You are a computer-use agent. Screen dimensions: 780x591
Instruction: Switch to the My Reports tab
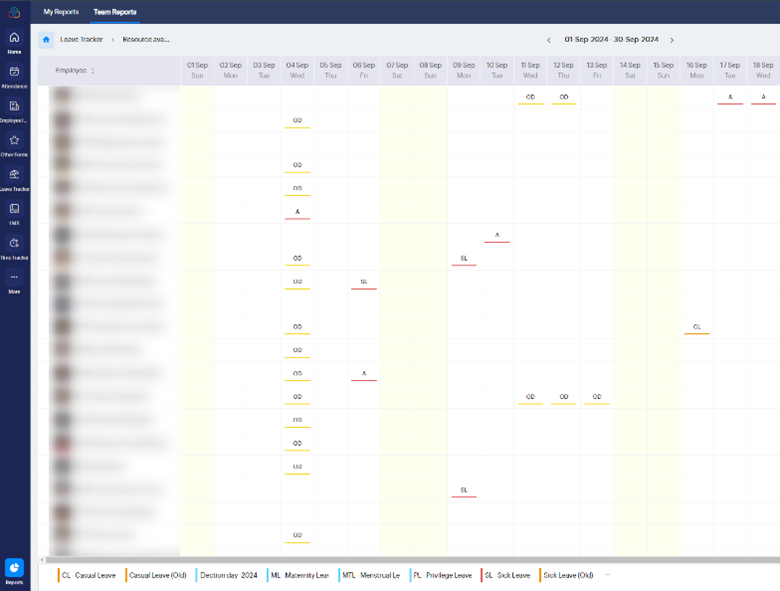pos(61,12)
